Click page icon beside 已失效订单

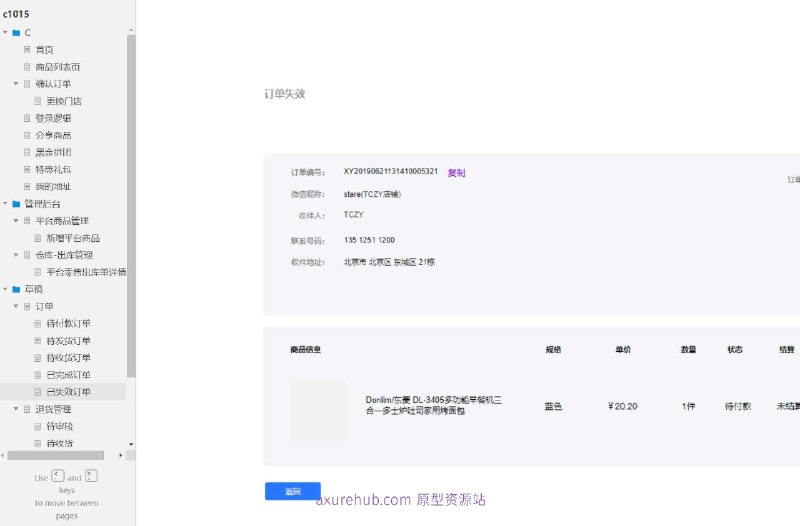pos(37,392)
